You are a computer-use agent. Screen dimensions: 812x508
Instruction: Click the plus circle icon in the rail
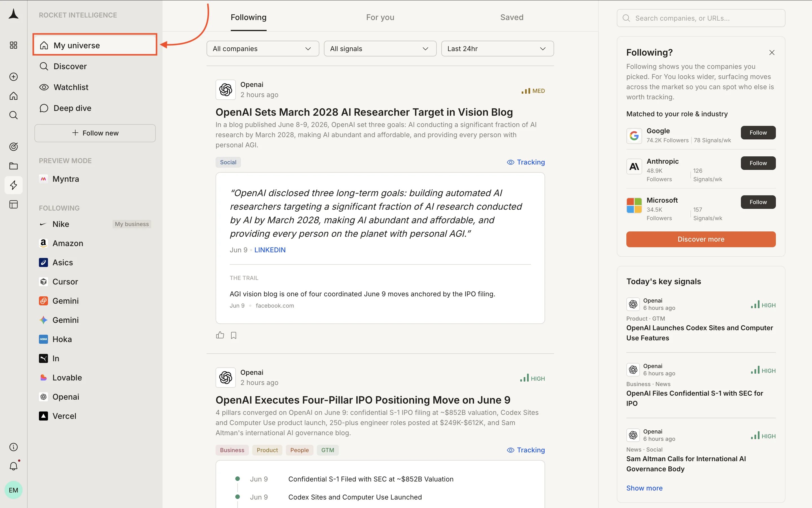14,76
